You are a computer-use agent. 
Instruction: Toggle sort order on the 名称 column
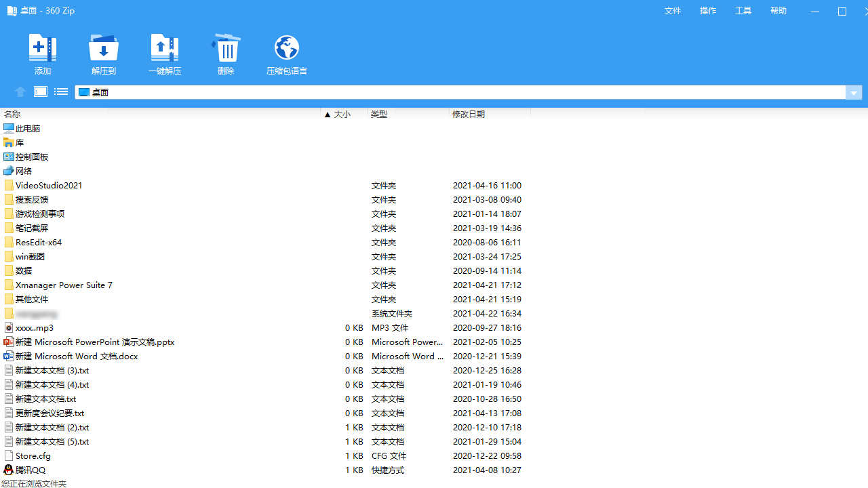pos(12,114)
